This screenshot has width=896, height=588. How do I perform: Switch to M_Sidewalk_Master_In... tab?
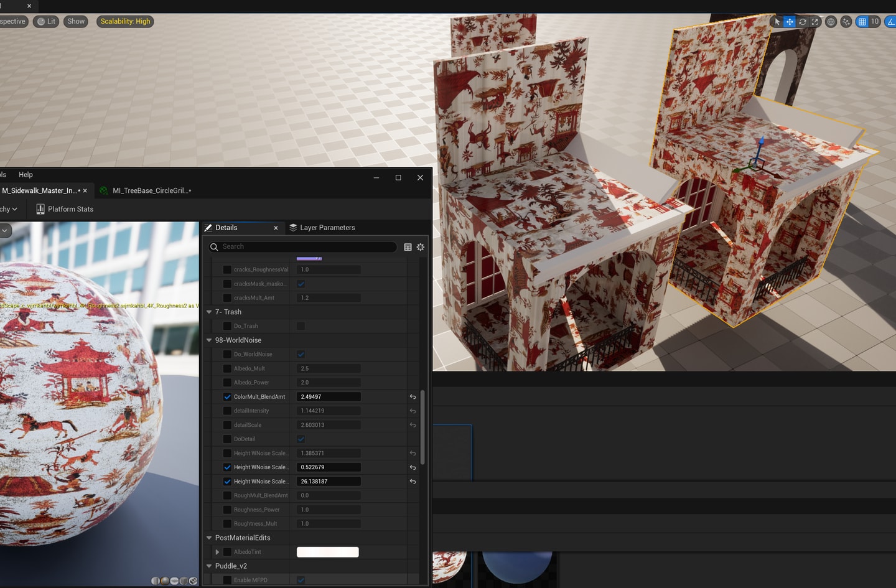[40, 190]
